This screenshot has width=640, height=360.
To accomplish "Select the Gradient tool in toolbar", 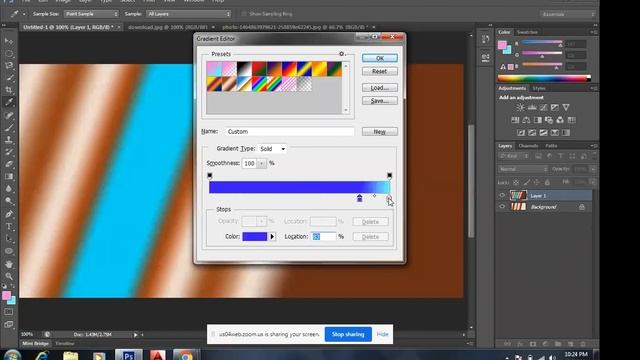I will pyautogui.click(x=9, y=176).
